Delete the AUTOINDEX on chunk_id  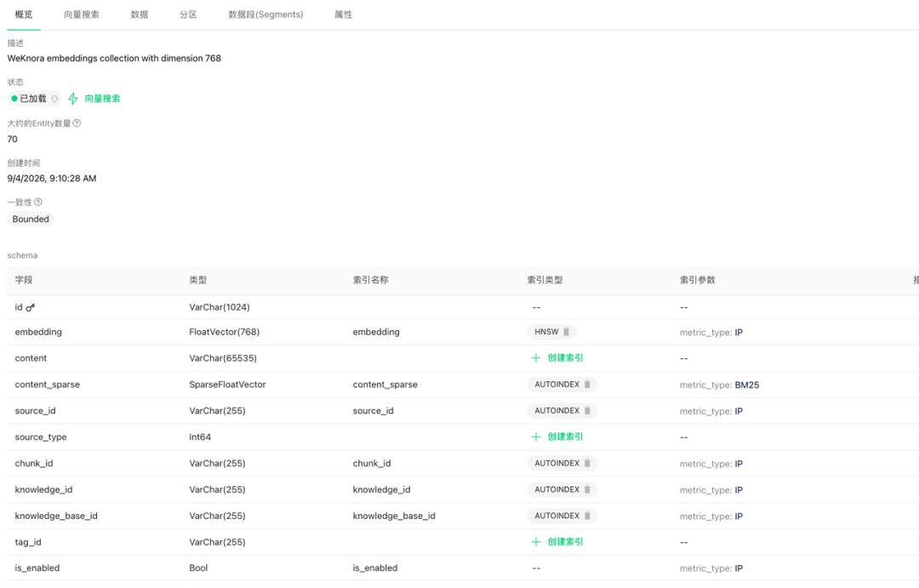[587, 463]
